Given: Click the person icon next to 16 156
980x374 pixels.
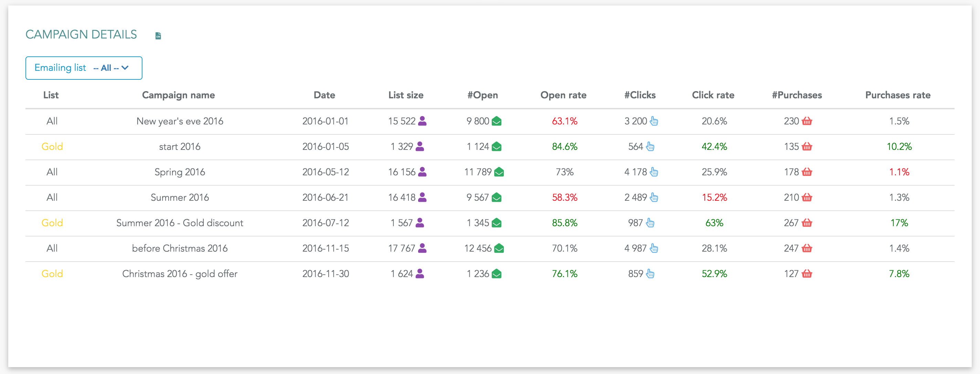Looking at the screenshot, I should coord(422,172).
